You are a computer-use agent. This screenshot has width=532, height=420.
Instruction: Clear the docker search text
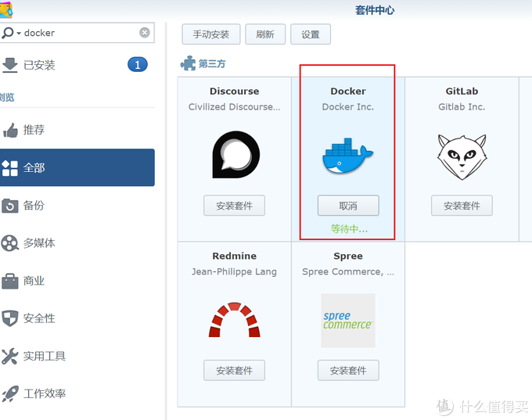pyautogui.click(x=145, y=33)
